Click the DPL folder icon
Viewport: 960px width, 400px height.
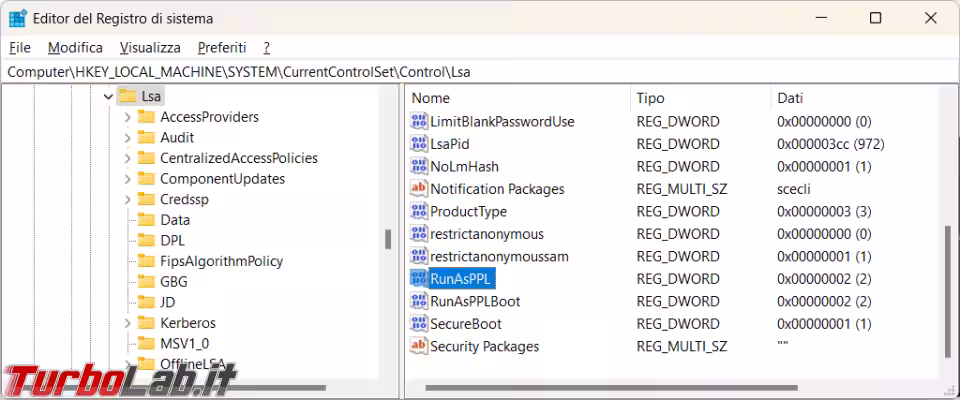[146, 240]
